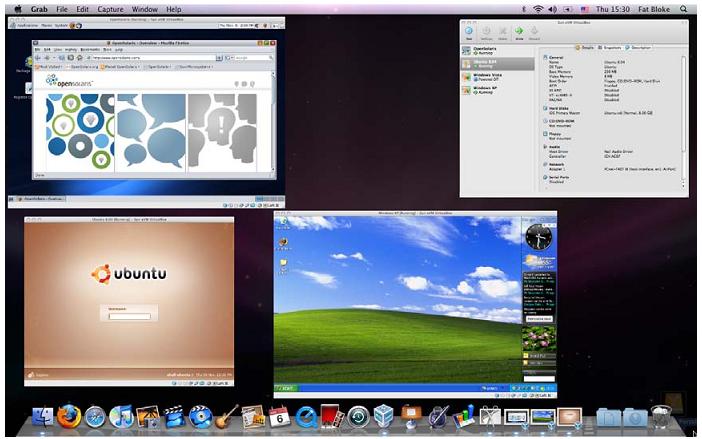The image size is (702, 439).
Task: Open the CD/DVD-ROM section link
Action: click(561, 121)
